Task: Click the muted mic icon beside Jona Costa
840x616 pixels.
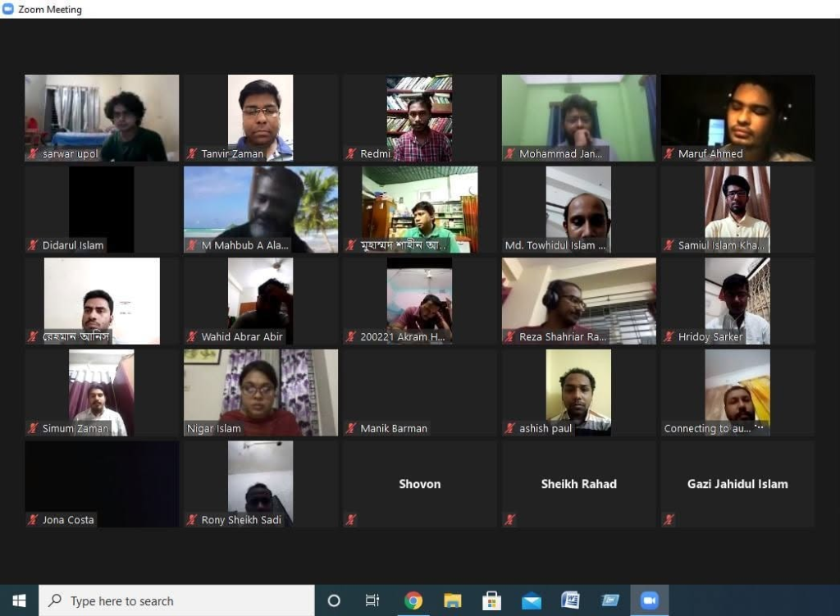Action: pyautogui.click(x=33, y=519)
